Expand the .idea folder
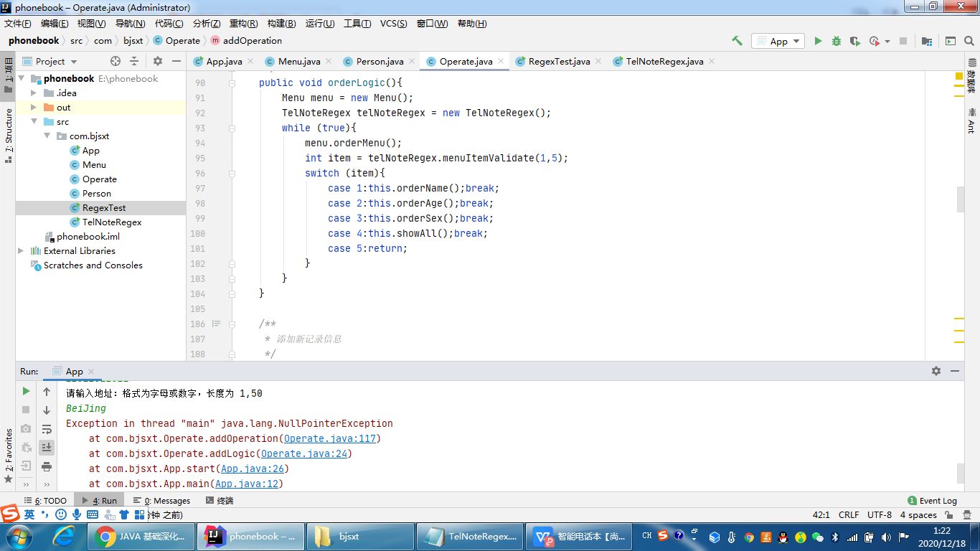The height and width of the screenshot is (551, 980). (33, 93)
